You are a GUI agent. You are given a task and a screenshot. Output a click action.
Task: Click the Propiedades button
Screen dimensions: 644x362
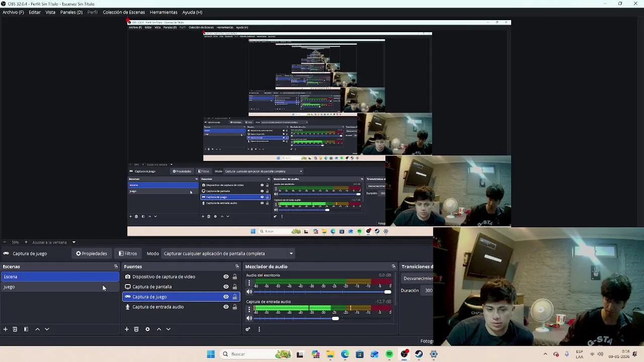point(92,253)
